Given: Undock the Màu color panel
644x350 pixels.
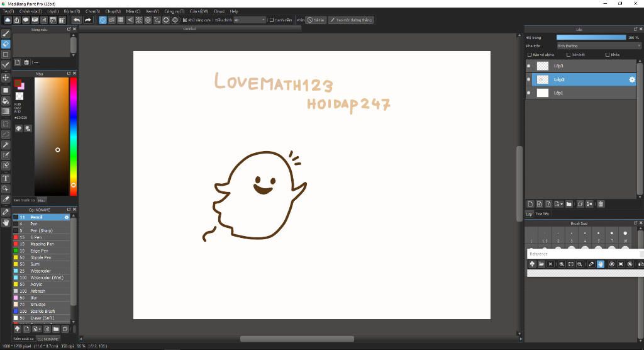Looking at the screenshot, I should [69, 73].
